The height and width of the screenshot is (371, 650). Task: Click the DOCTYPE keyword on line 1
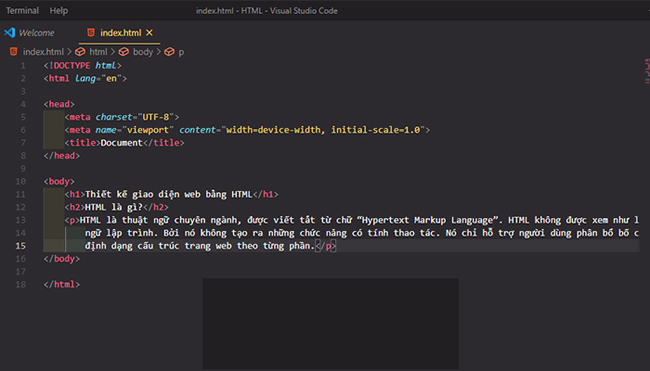pos(72,65)
